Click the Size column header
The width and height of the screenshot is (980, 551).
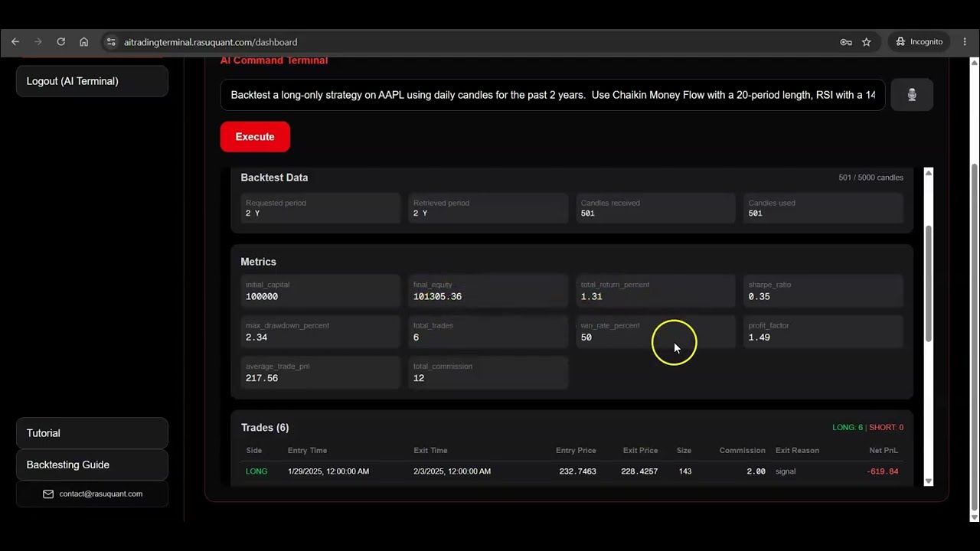tap(684, 451)
